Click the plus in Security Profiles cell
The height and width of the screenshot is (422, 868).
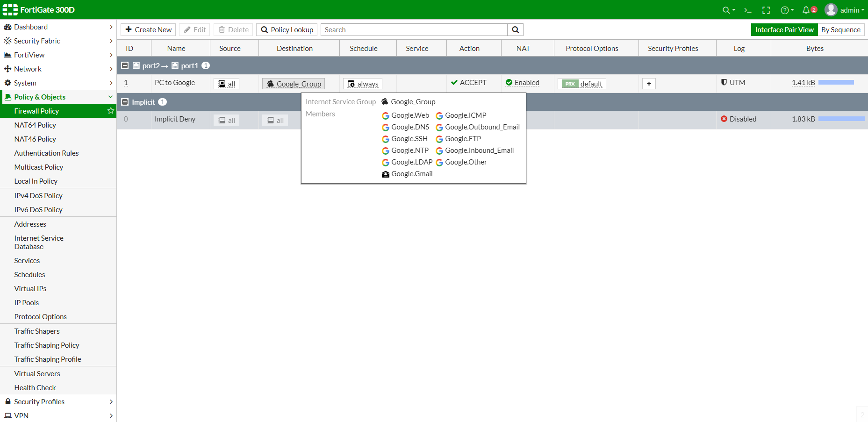point(649,84)
